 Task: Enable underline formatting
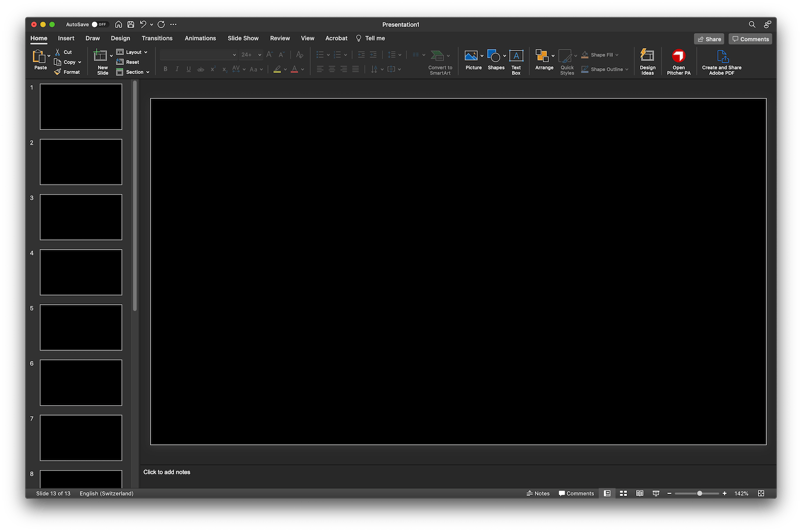pos(188,69)
